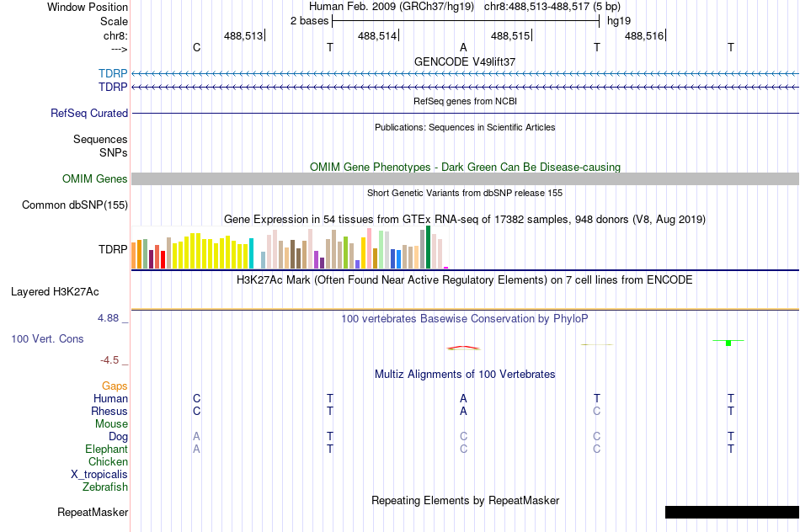Click the Gene Expression in 54 tissues title

[x=465, y=220]
